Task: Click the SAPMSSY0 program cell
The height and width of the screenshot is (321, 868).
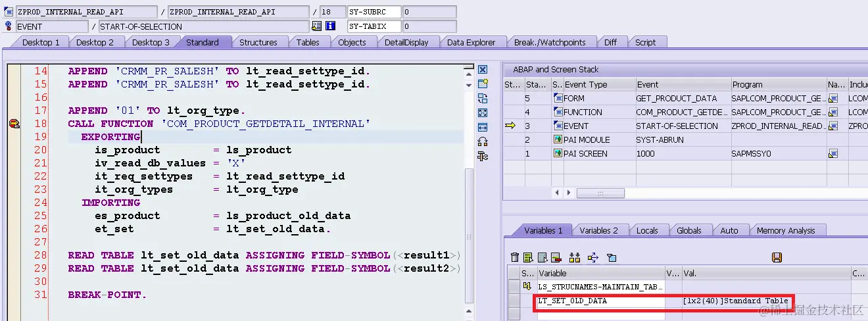Action: (779, 154)
